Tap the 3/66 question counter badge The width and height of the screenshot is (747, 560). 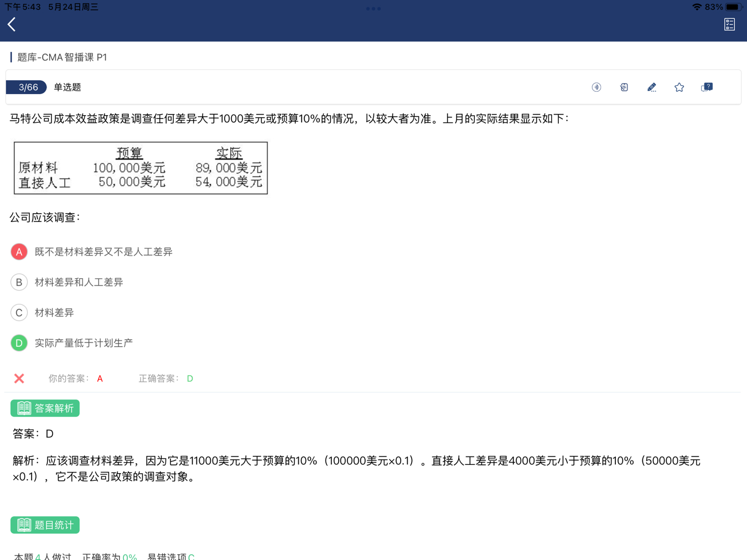[x=27, y=87]
